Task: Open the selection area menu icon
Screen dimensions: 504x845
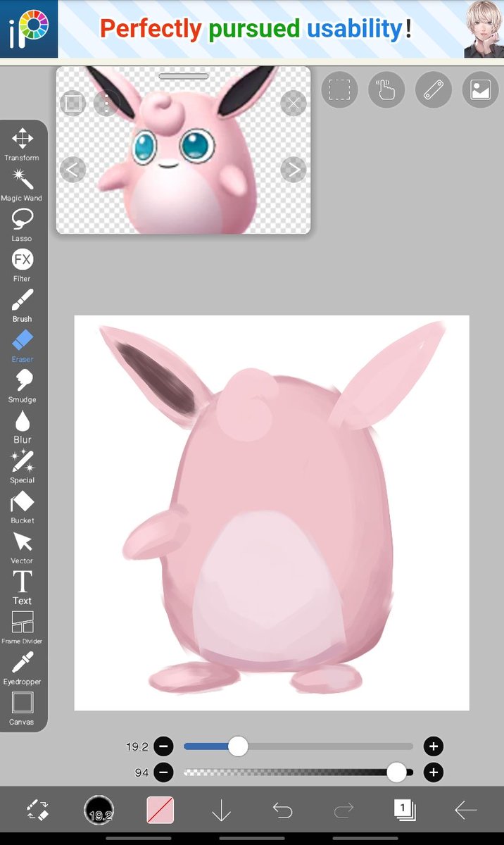Action: pos(340,90)
